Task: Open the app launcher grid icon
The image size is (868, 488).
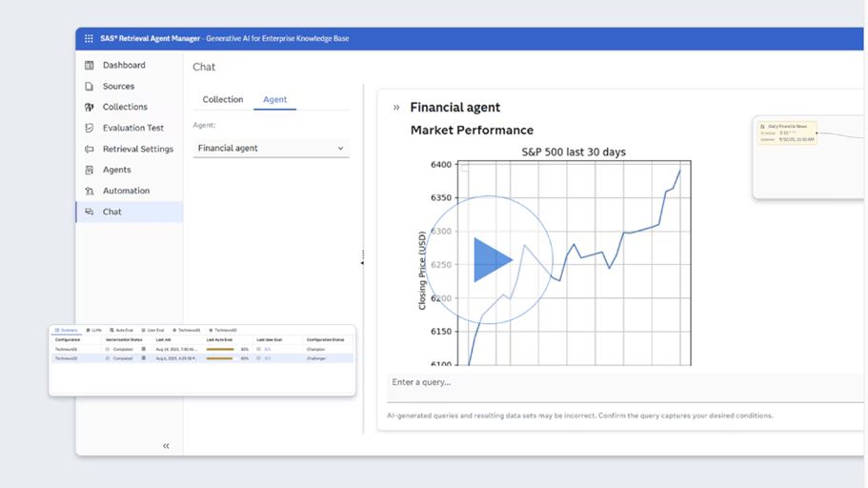Action: point(90,38)
